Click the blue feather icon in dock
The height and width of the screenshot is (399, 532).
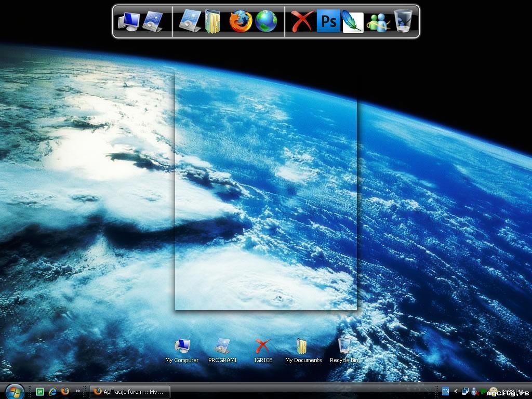[x=353, y=21]
